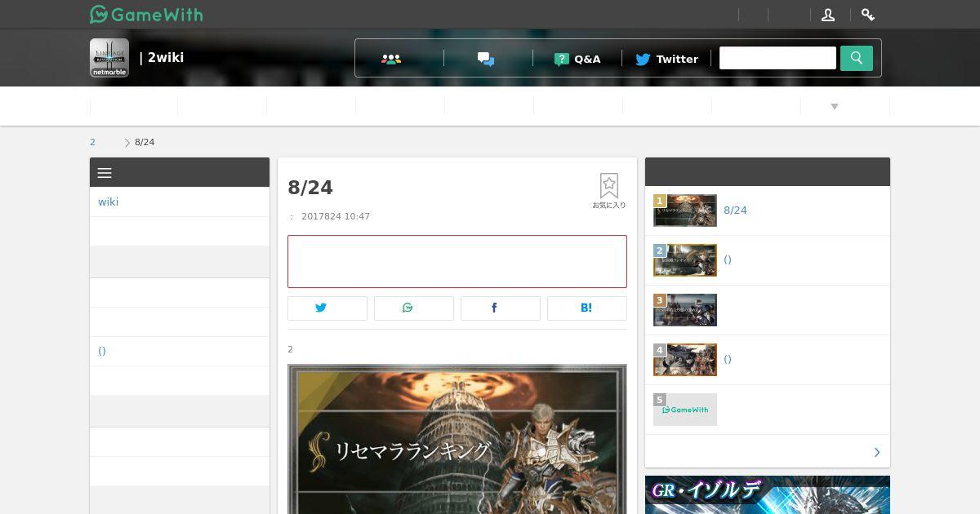Focus the header search field

click(777, 58)
